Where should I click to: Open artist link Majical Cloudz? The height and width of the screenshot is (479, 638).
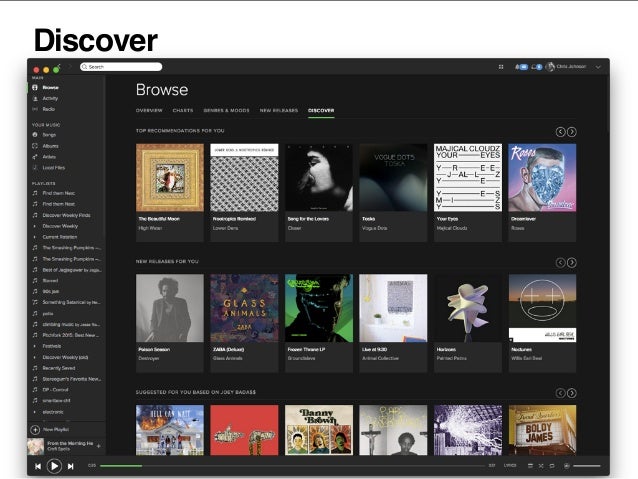coord(452,228)
